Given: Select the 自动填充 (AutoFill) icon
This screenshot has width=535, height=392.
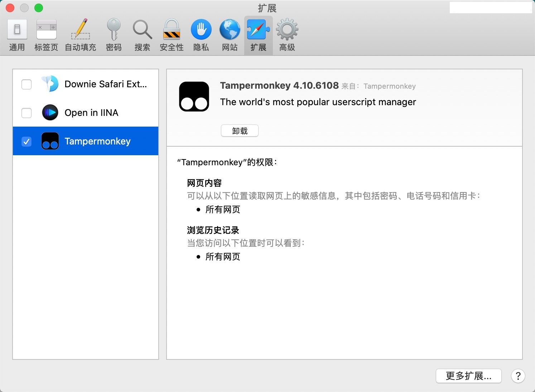Looking at the screenshot, I should tap(80, 34).
